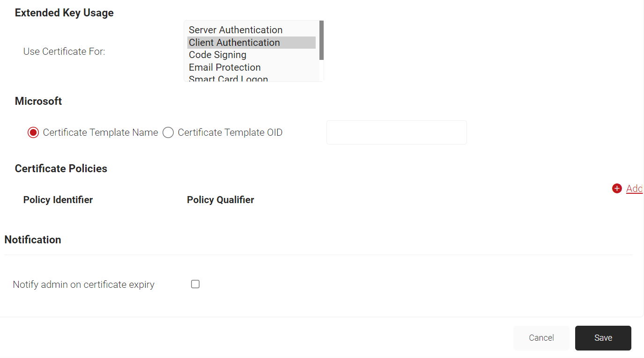Click the 'Notify admin on certificate expiry' label
The image size is (644, 358).
[84, 285]
